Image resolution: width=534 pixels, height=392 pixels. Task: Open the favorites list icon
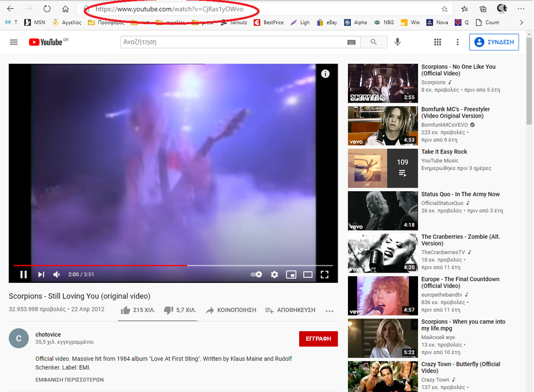[465, 9]
